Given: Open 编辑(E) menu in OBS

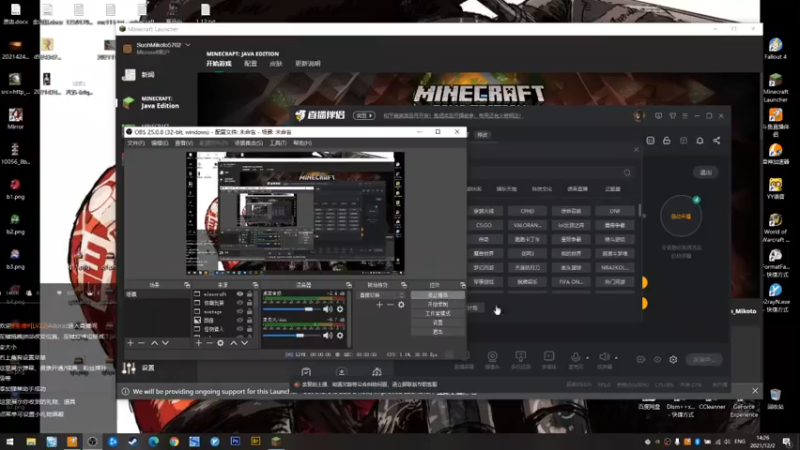Looking at the screenshot, I should 160,143.
